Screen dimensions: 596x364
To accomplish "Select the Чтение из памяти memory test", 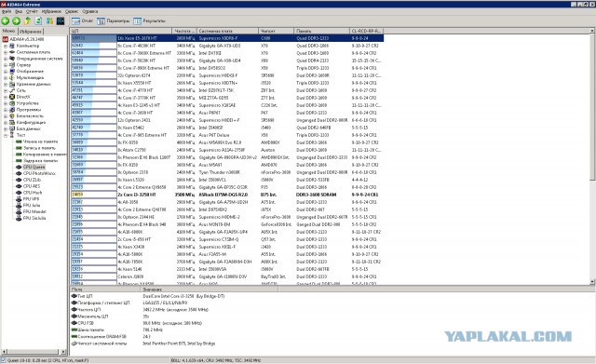I will tap(40, 142).
